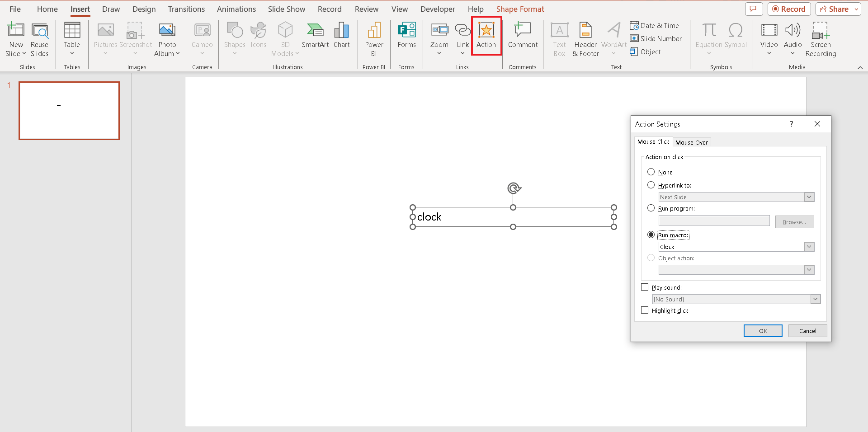This screenshot has width=868, height=432.
Task: Open the Action settings tool
Action: coord(486,36)
